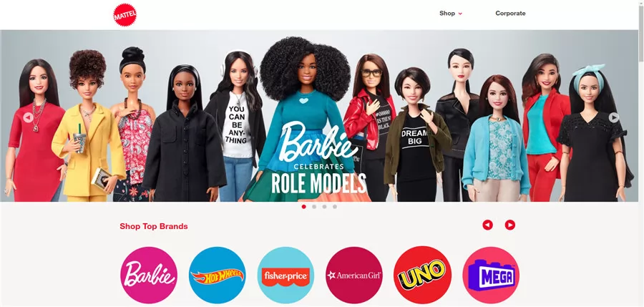Select the fourth carousel dot
This screenshot has height=307, width=644.
pos(335,207)
